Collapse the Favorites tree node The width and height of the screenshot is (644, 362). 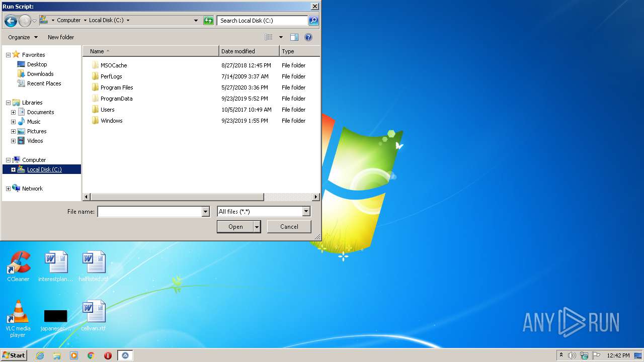click(x=8, y=55)
